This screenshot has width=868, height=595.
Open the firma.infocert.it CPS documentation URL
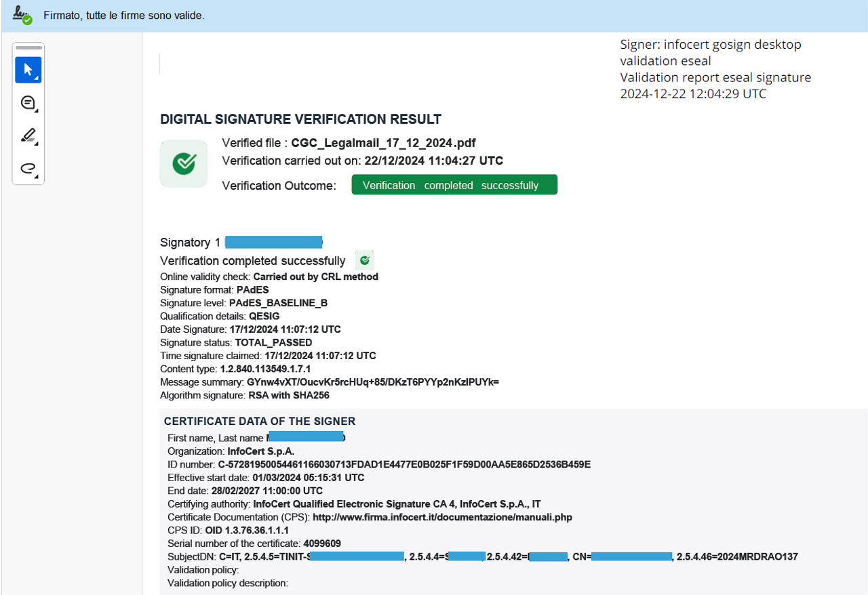442,517
